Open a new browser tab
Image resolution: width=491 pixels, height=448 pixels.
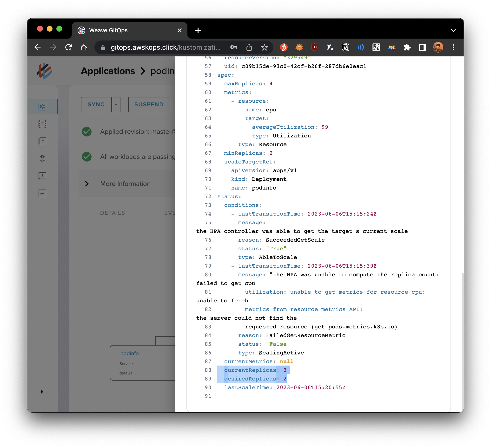pyautogui.click(x=198, y=30)
